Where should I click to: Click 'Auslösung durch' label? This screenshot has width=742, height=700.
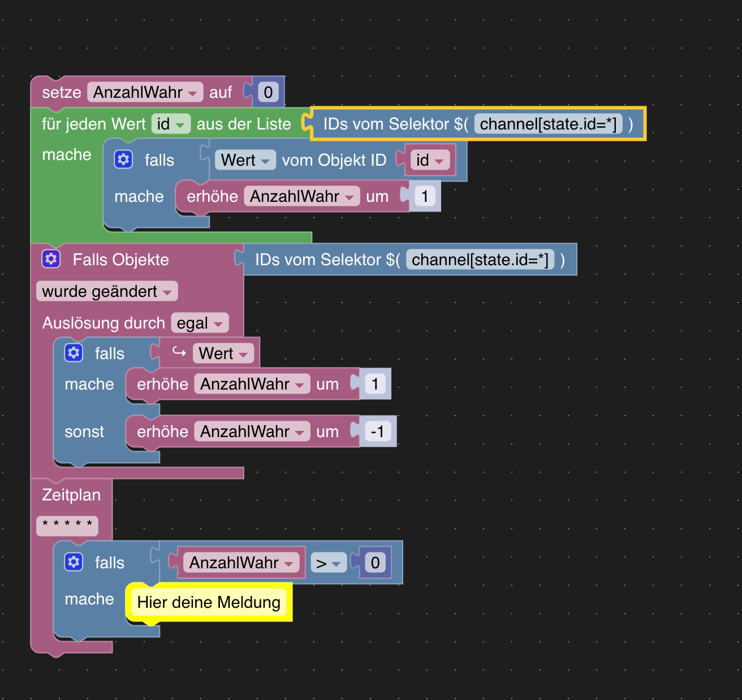click(103, 323)
